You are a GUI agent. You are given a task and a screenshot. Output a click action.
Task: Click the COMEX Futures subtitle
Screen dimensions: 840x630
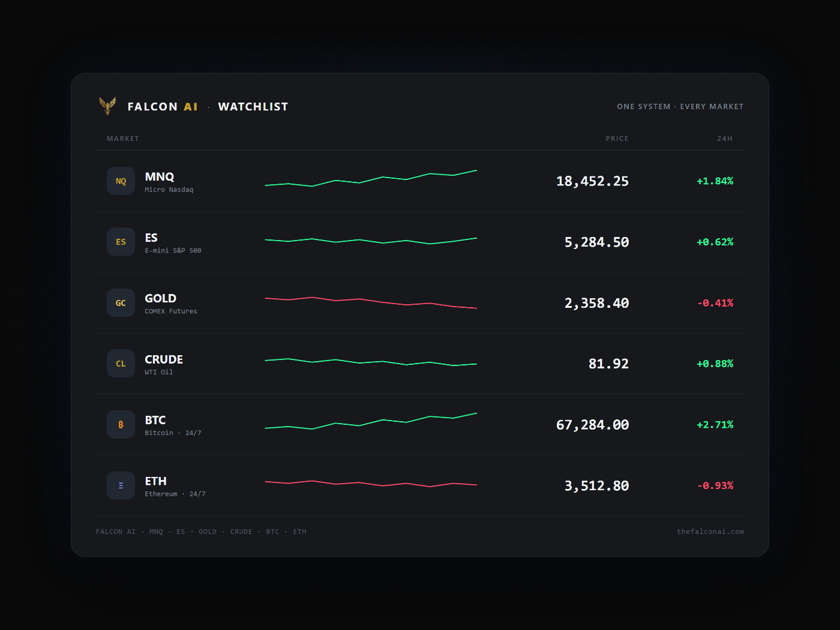tap(171, 311)
